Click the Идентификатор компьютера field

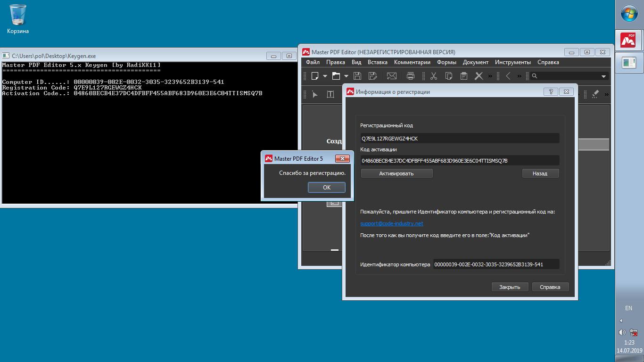[x=496, y=264]
